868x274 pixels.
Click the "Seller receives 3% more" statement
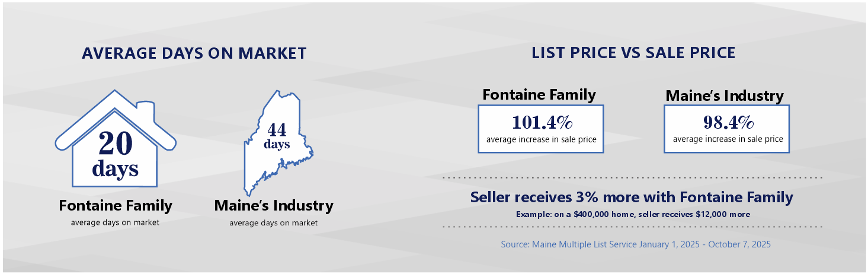point(632,197)
